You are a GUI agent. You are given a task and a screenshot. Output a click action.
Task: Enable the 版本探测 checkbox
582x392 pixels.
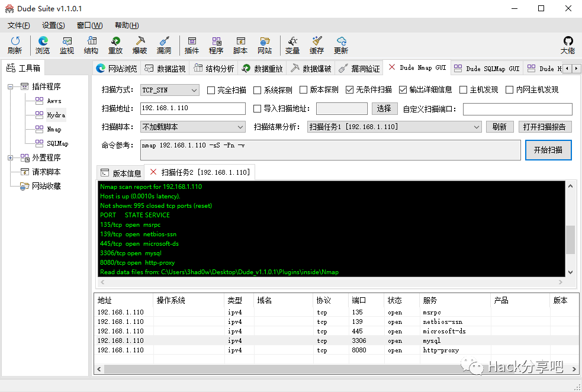pos(303,90)
